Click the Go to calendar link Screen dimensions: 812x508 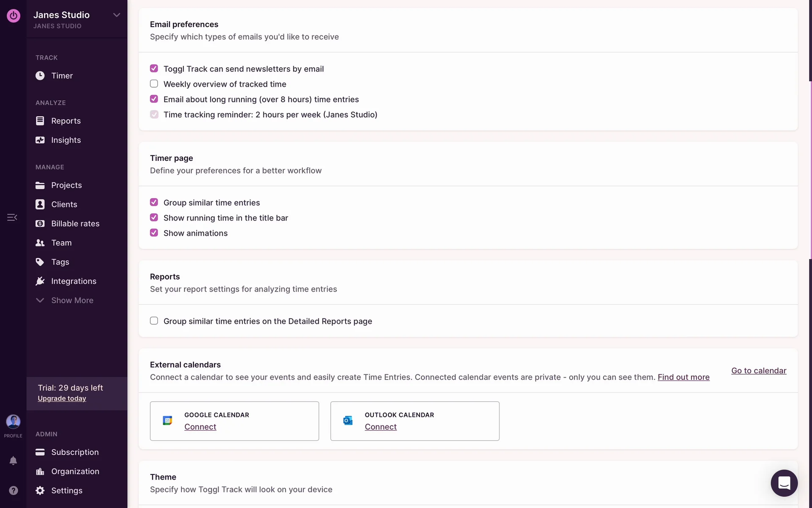759,370
